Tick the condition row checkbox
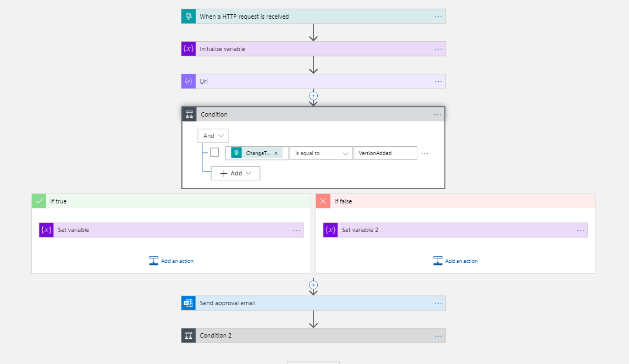 tap(214, 153)
